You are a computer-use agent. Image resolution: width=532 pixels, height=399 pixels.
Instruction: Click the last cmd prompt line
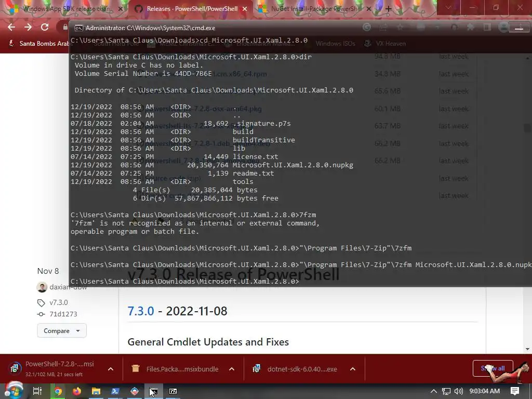pos(185,282)
